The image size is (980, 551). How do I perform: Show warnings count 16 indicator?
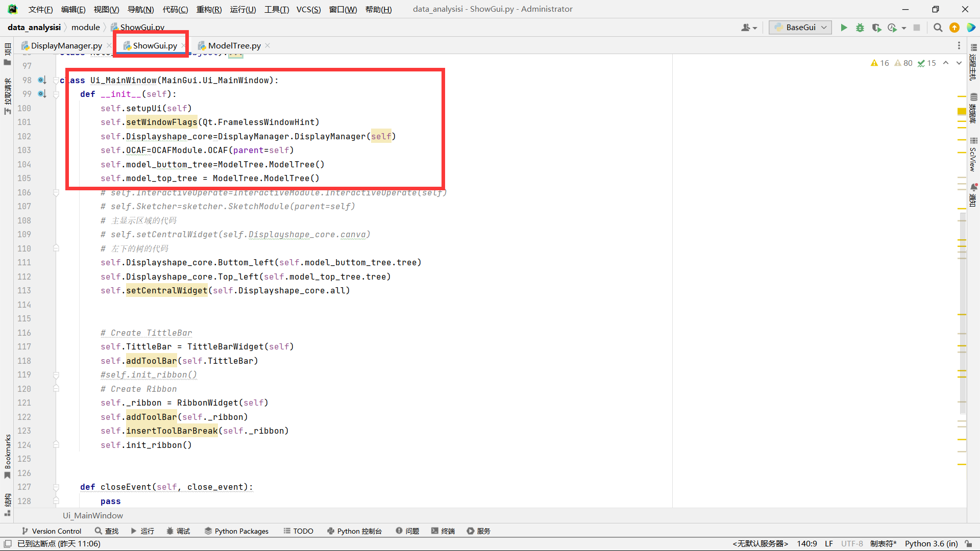[879, 63]
